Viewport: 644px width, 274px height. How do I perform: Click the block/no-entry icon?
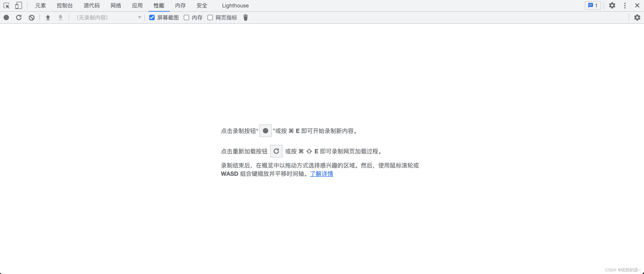[32, 18]
